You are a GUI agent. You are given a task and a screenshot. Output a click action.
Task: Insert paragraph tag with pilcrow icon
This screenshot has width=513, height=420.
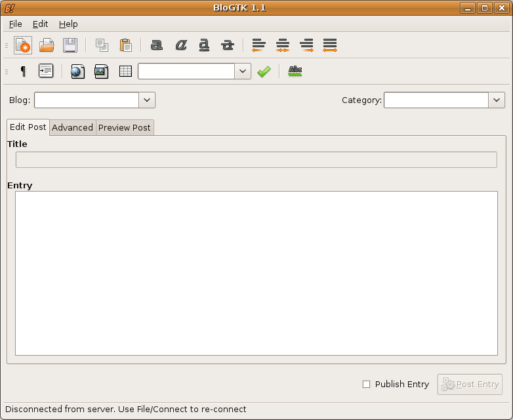tap(23, 71)
